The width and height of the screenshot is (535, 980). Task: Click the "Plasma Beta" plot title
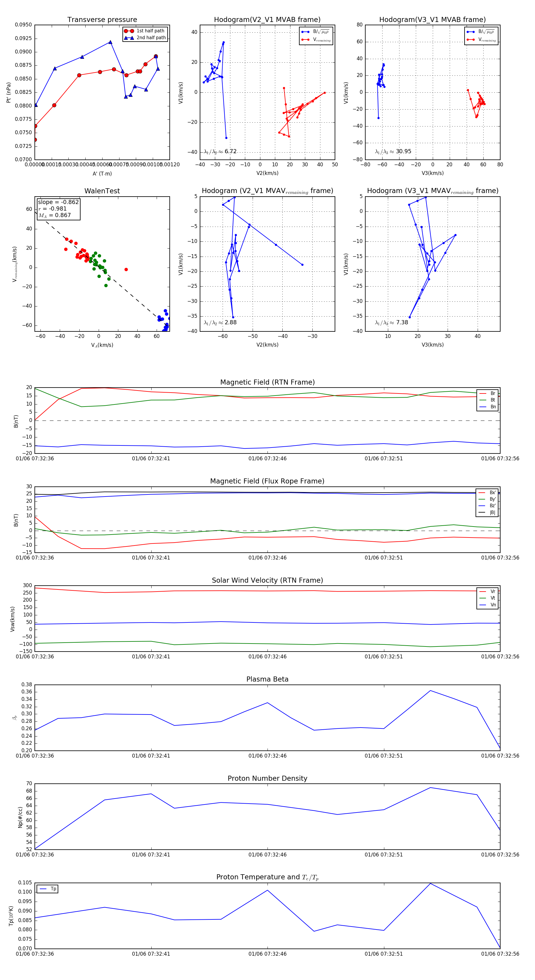pos(267,679)
